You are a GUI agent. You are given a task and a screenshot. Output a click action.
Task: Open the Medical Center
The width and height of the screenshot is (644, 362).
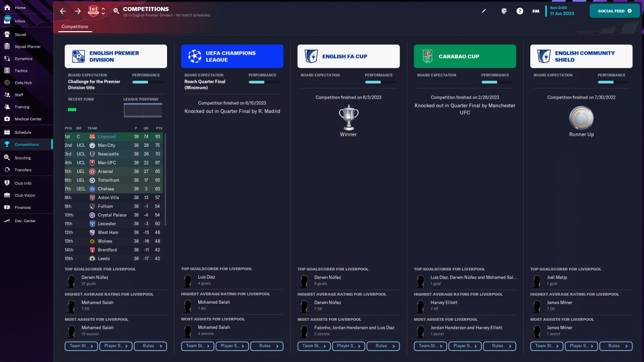[x=26, y=119]
